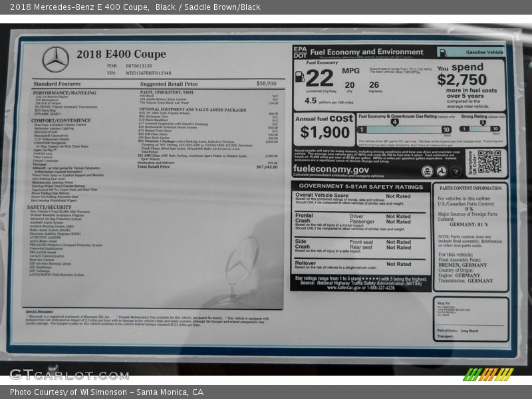Click the Smog Rating scale
This screenshot has width=532, height=399.
[x=479, y=128]
